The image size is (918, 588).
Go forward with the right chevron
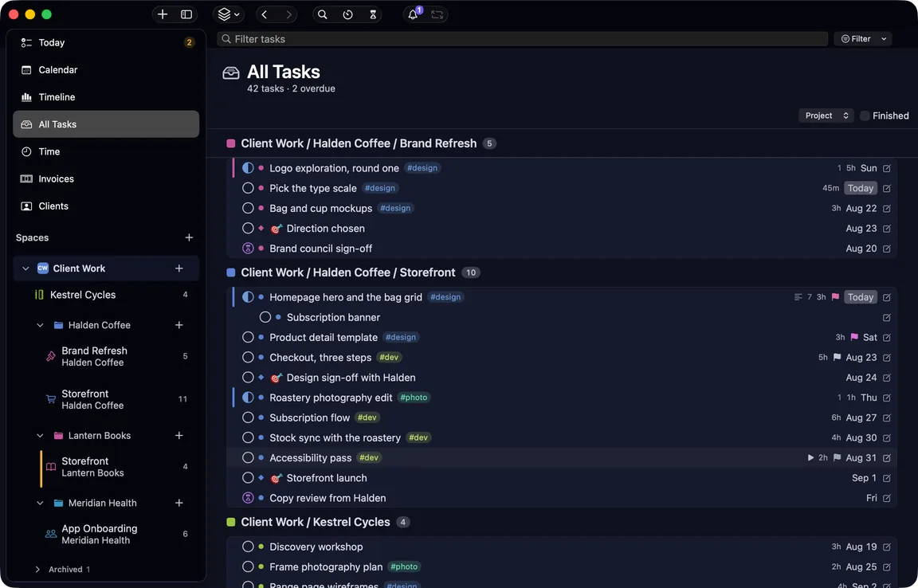coord(288,14)
